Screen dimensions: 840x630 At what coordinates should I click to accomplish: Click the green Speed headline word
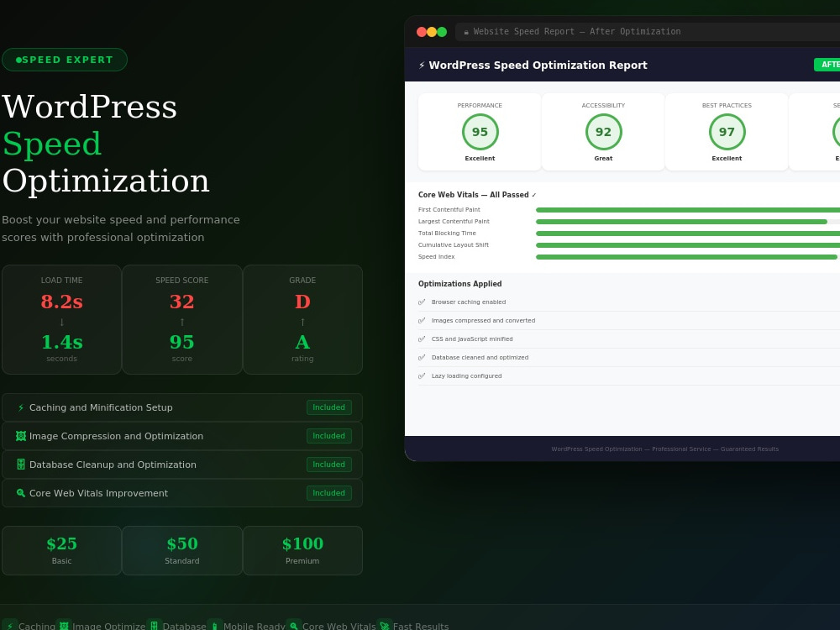52,144
